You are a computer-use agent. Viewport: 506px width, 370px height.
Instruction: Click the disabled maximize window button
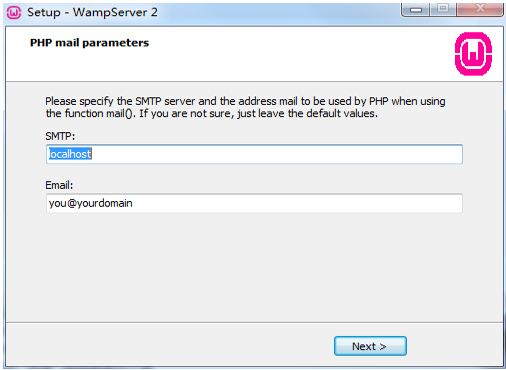click(443, 9)
